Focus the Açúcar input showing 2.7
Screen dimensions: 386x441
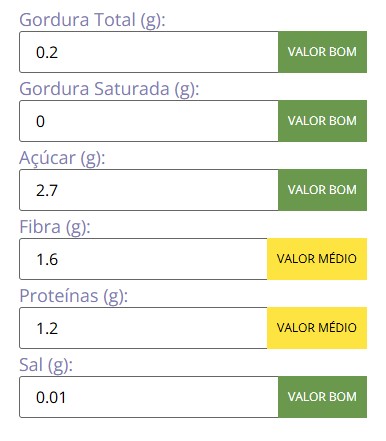149,190
